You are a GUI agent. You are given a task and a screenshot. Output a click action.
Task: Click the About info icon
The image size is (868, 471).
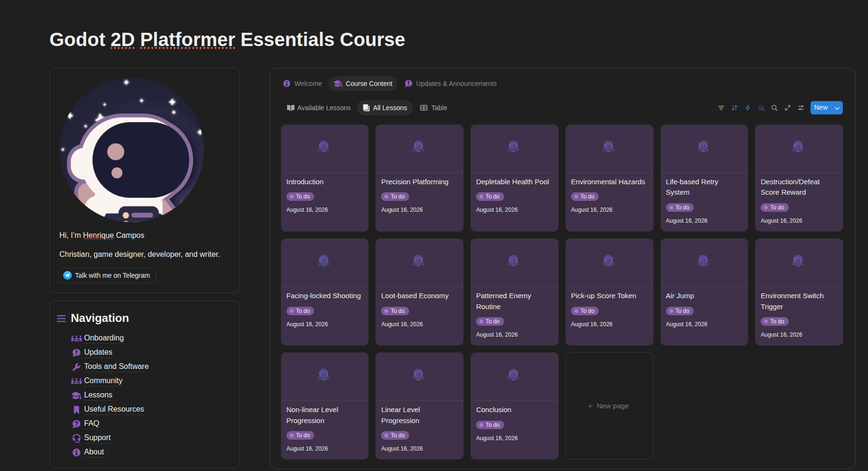pyautogui.click(x=76, y=452)
